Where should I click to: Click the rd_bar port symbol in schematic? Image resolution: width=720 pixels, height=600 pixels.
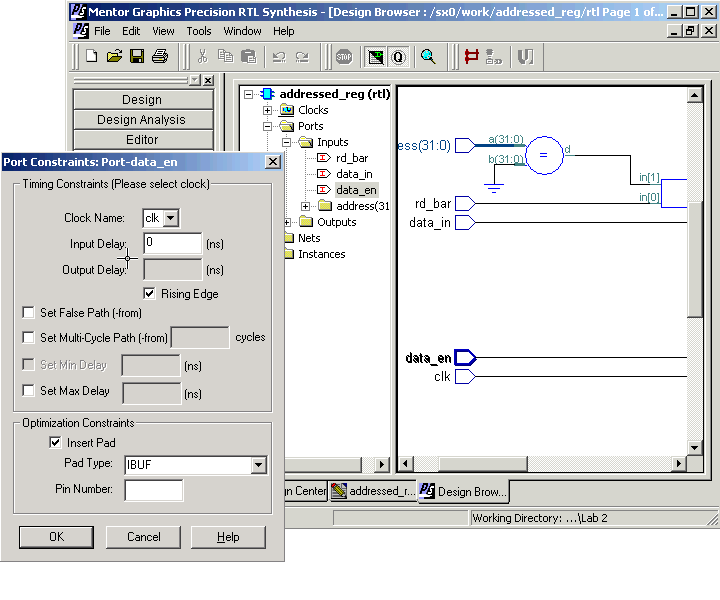tap(465, 203)
